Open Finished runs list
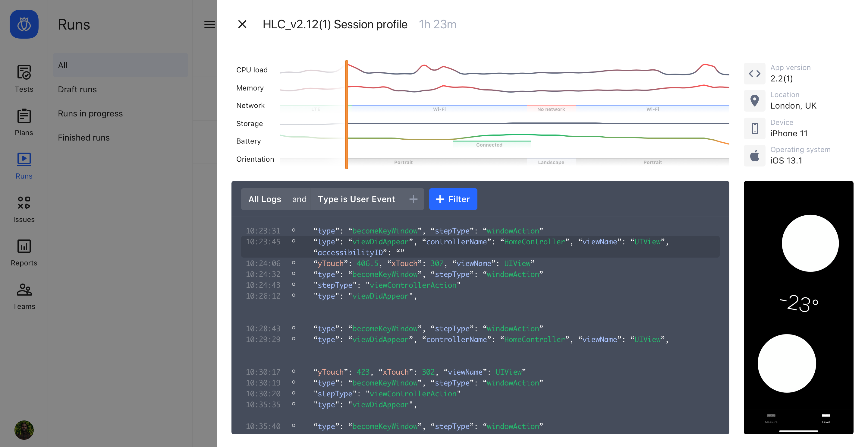 83,138
